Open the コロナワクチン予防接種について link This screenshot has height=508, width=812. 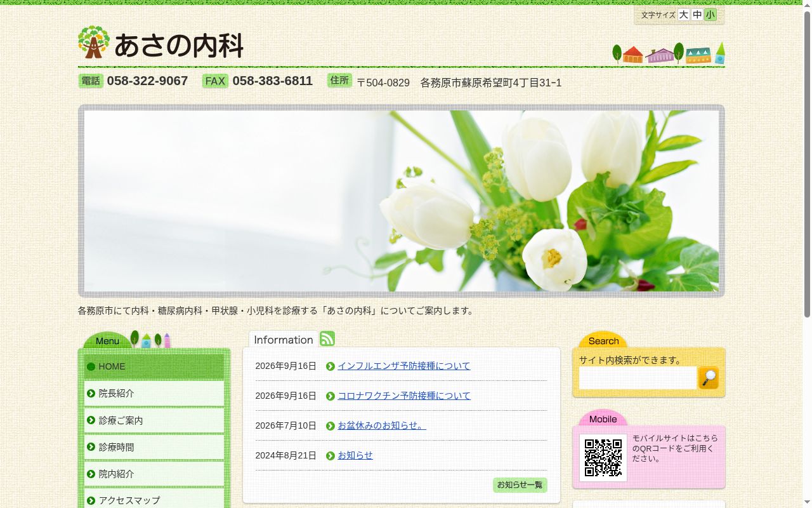(404, 396)
